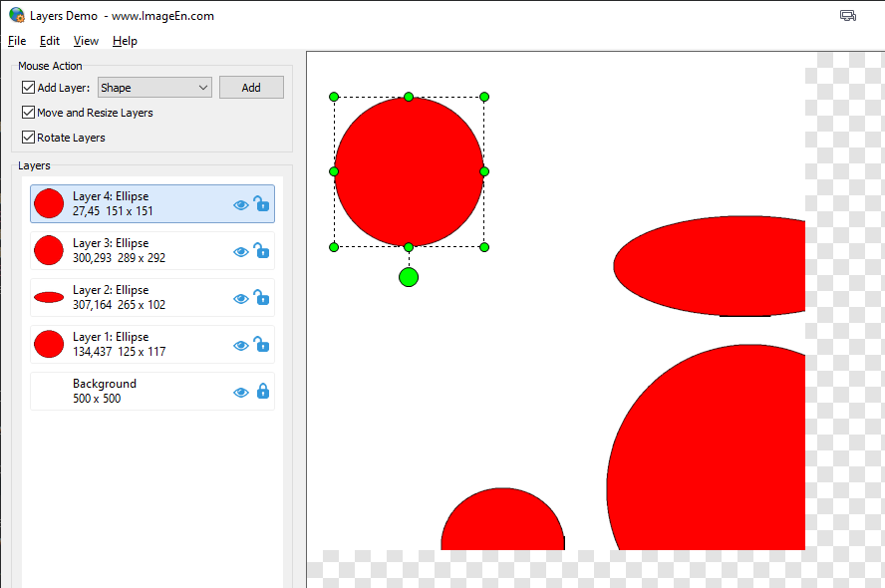885x588 pixels.
Task: Click the Layers Demo app icon in title bar
Action: click(x=17, y=15)
